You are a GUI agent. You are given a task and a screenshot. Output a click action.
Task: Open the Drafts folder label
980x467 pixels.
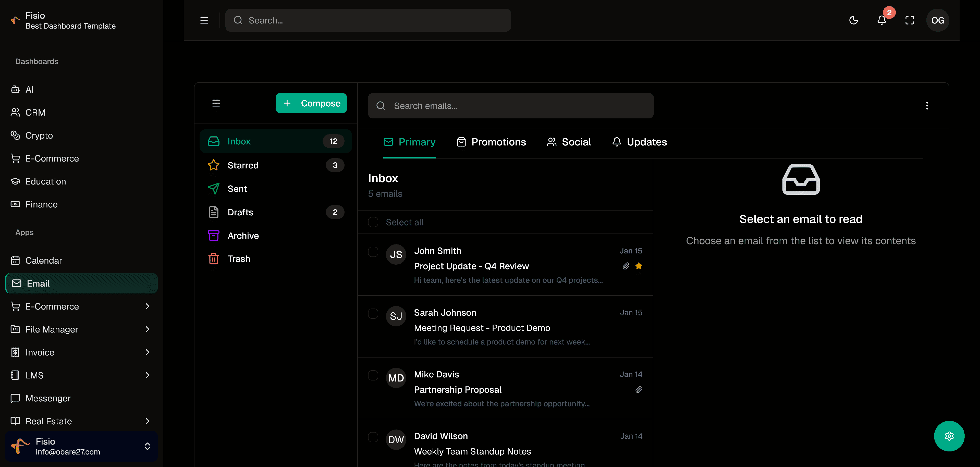click(x=240, y=212)
